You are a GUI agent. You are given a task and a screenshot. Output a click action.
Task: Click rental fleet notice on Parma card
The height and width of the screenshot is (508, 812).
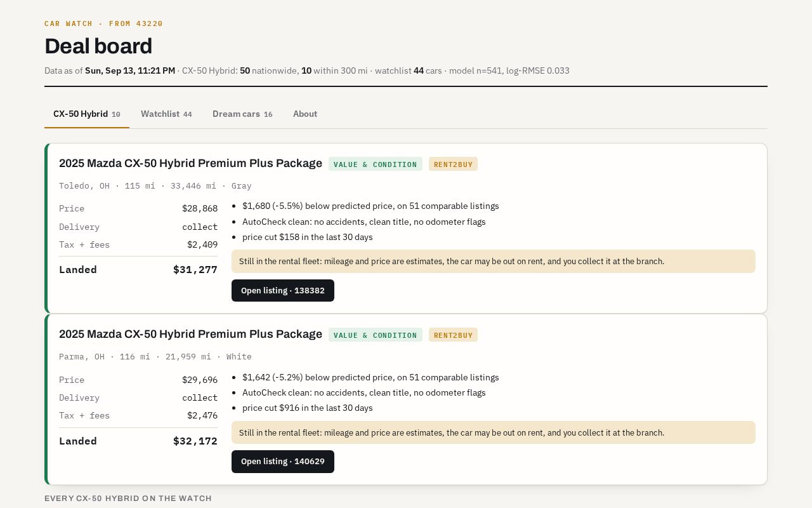[494, 432]
